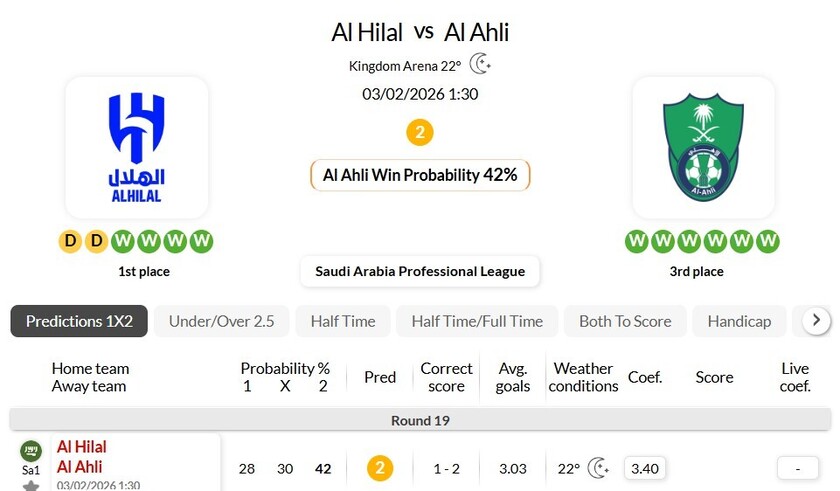The height and width of the screenshot is (491, 840).
Task: Click the Al Hilal team name in match row
Action: pyautogui.click(x=82, y=447)
